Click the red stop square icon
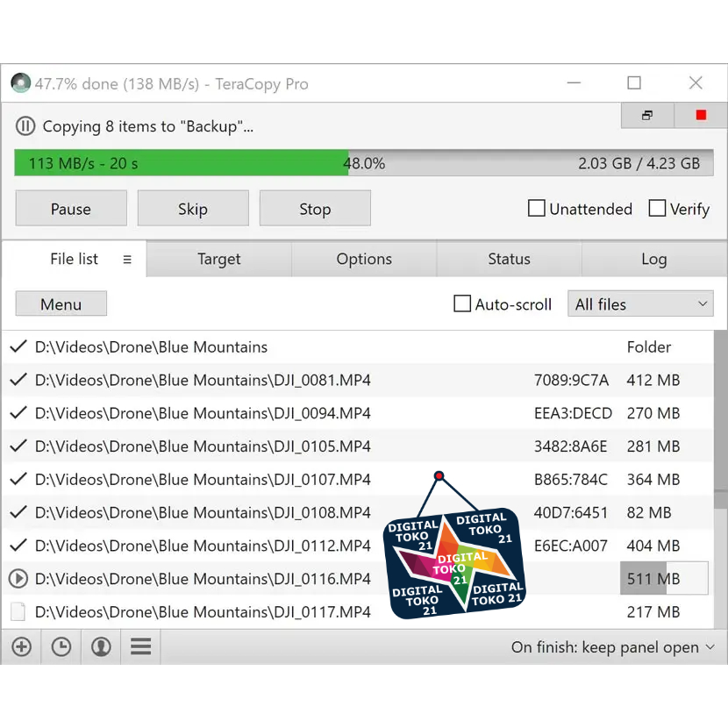Viewport: 728px width, 728px height. click(x=701, y=115)
